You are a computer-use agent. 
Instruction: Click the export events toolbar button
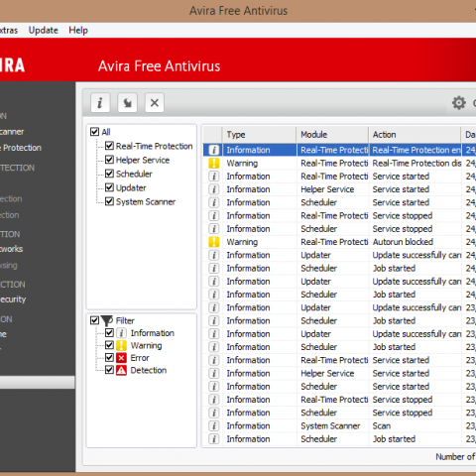point(127,103)
